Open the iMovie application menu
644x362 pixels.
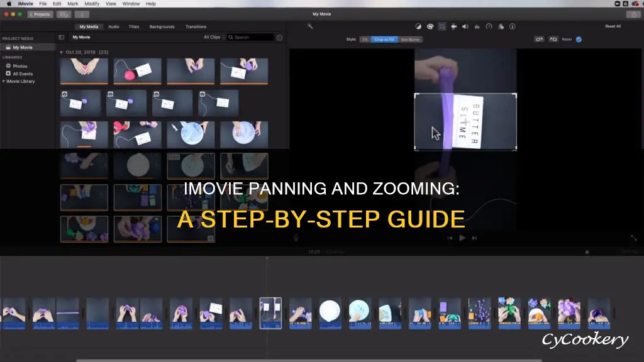pyautogui.click(x=25, y=4)
